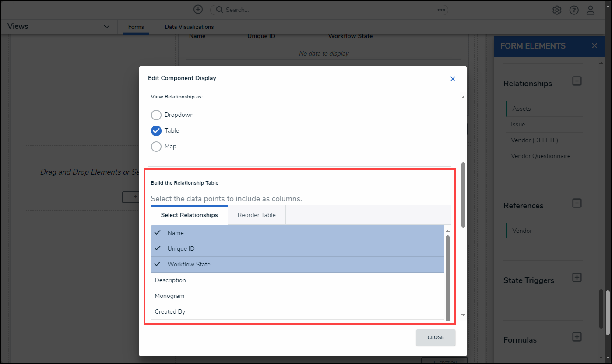Open the settings gear icon
This screenshot has height=364, width=612.
tap(557, 10)
